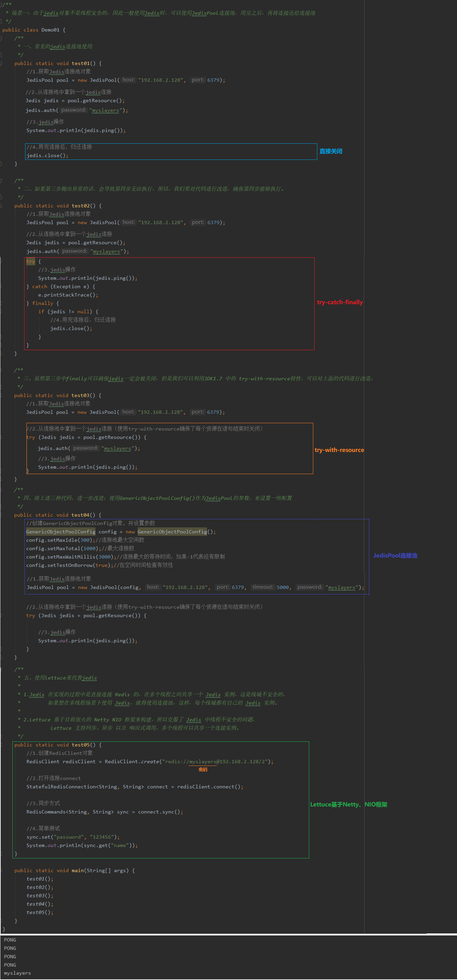Place cursor on main method name
This screenshot has height=980, width=457.
[x=78, y=870]
